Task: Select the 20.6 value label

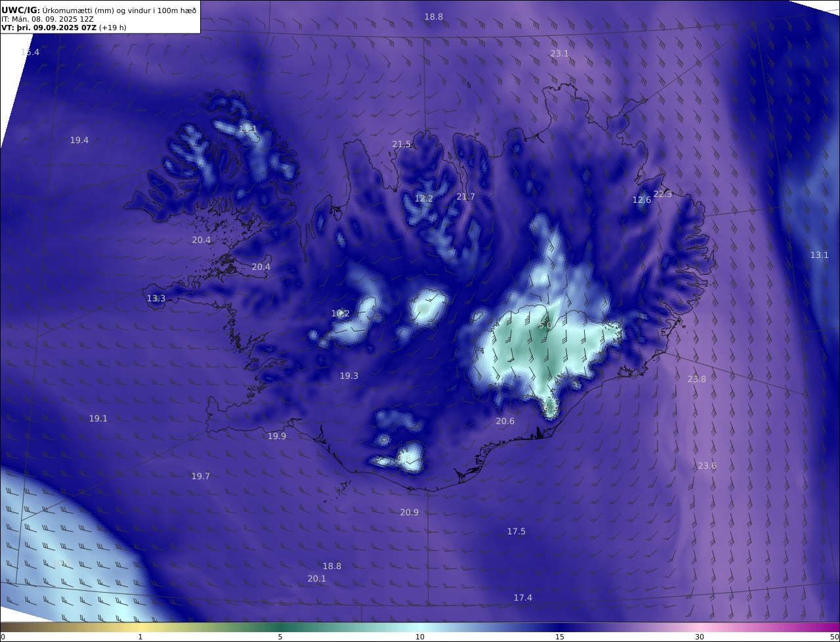Action: 505,421
